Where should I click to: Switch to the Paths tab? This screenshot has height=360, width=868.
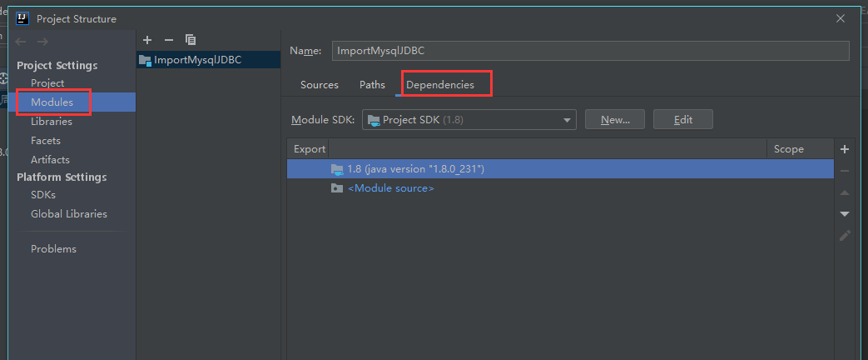372,85
